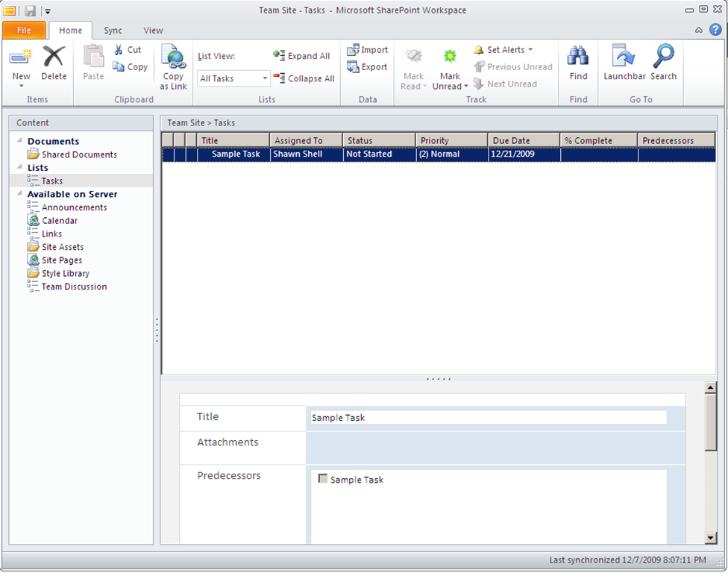Image resolution: width=728 pixels, height=573 pixels.
Task: Collapse the Lists tree group
Action: click(19, 166)
